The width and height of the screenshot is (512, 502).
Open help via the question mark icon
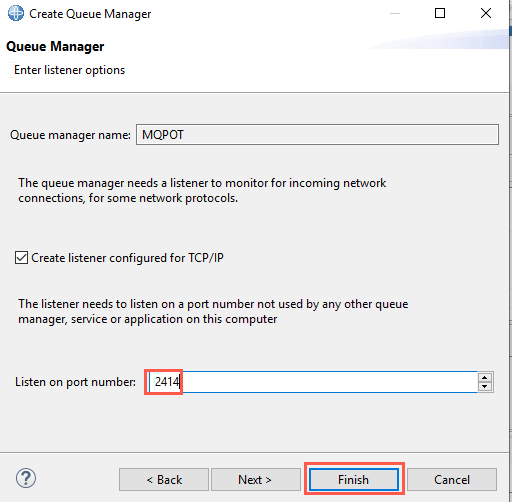tap(26, 478)
